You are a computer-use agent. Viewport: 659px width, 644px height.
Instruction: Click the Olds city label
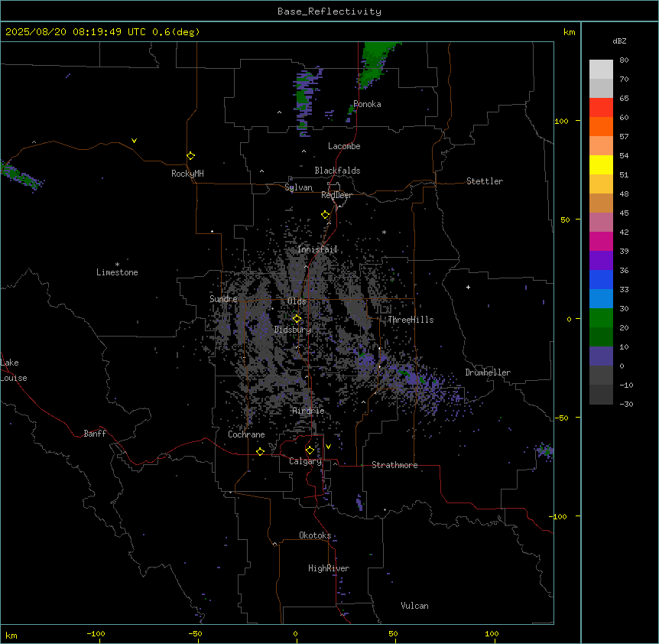pos(297,301)
